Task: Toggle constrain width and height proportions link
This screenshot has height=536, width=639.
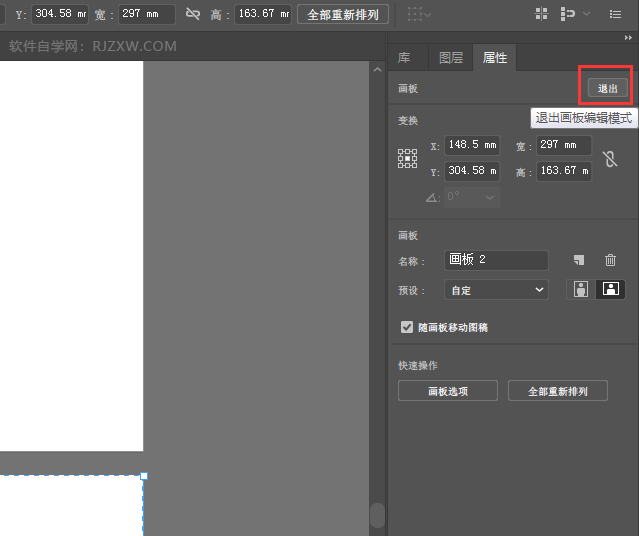Action: [x=610, y=158]
